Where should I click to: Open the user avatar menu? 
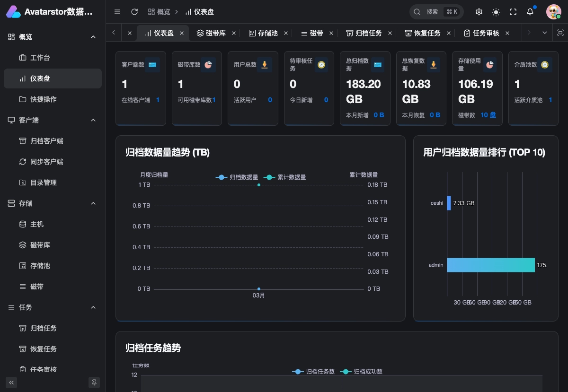[x=553, y=12]
